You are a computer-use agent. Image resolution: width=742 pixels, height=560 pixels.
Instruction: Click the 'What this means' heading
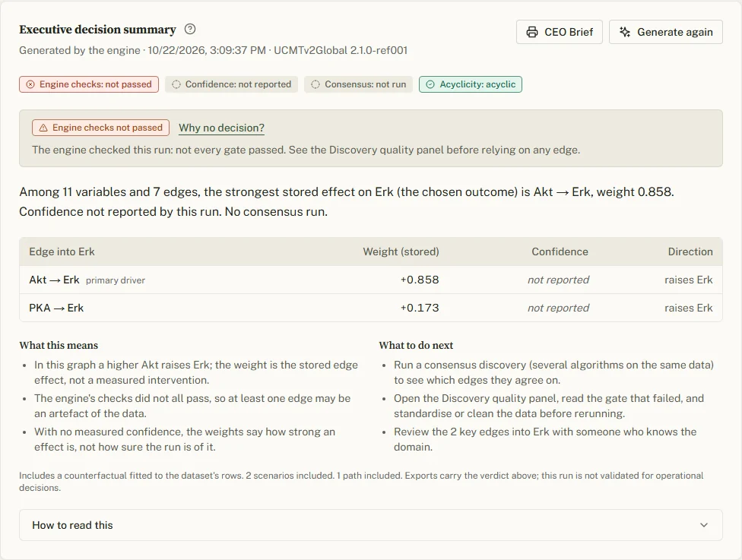59,345
